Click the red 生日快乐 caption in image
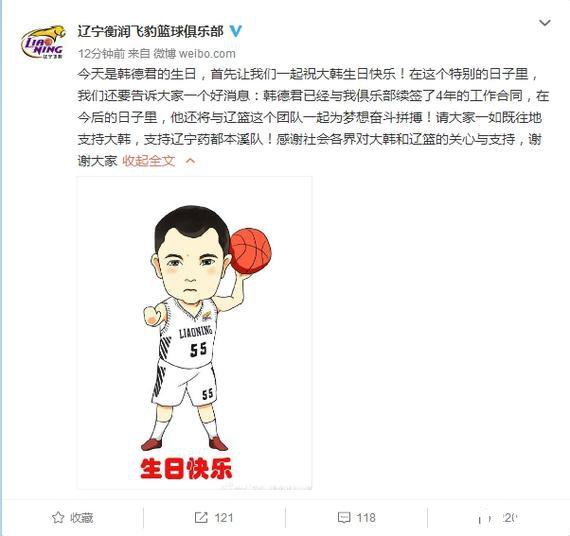Screen dimensions: 570x536 pos(186,468)
